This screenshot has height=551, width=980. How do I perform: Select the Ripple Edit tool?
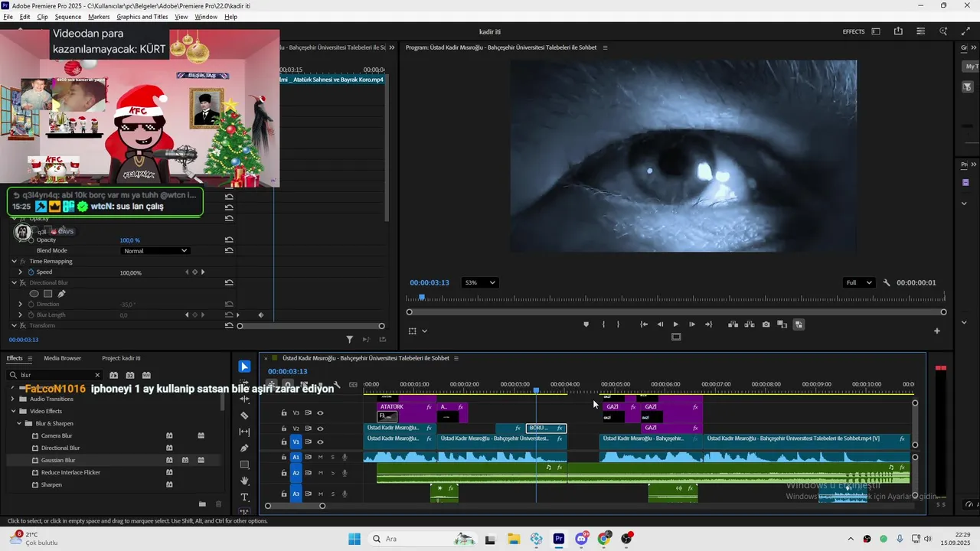(x=244, y=399)
